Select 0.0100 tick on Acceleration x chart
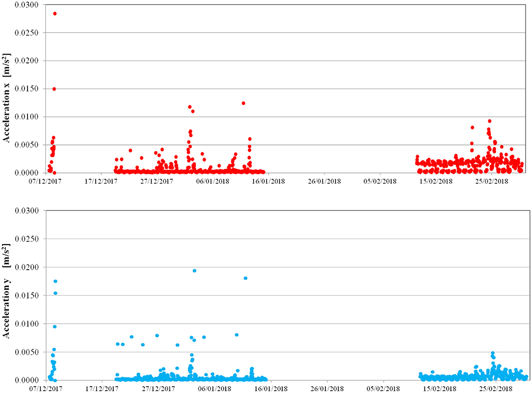Image resolution: width=532 pixels, height=393 pixels. coord(27,117)
